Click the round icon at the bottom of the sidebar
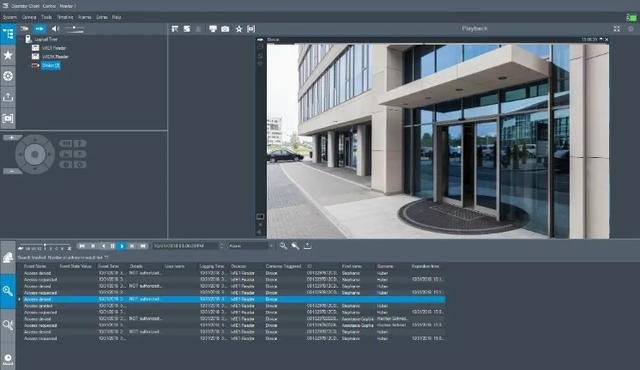 point(8,359)
